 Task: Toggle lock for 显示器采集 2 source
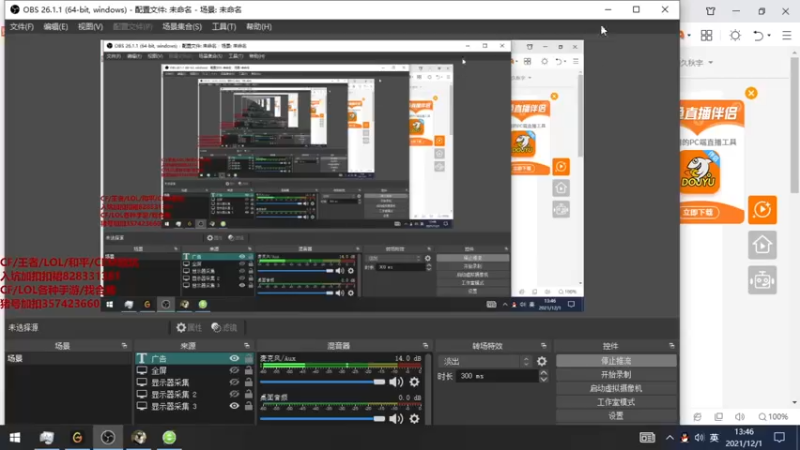pyautogui.click(x=248, y=394)
